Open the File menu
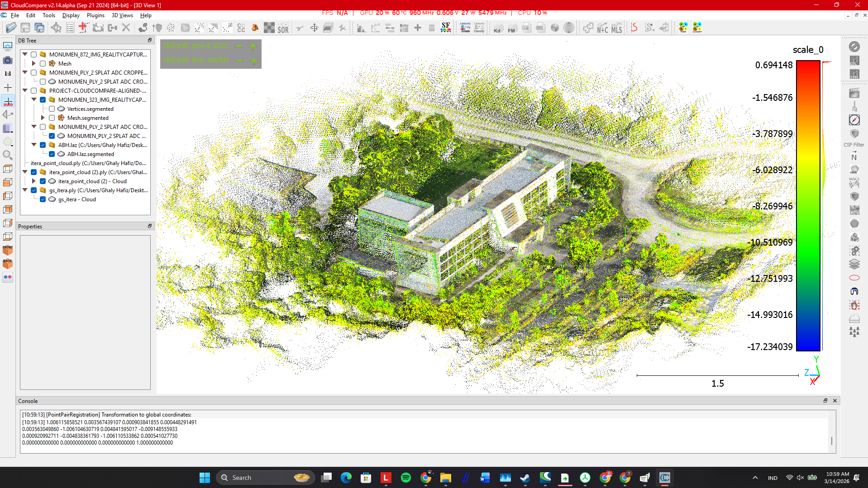 click(15, 15)
